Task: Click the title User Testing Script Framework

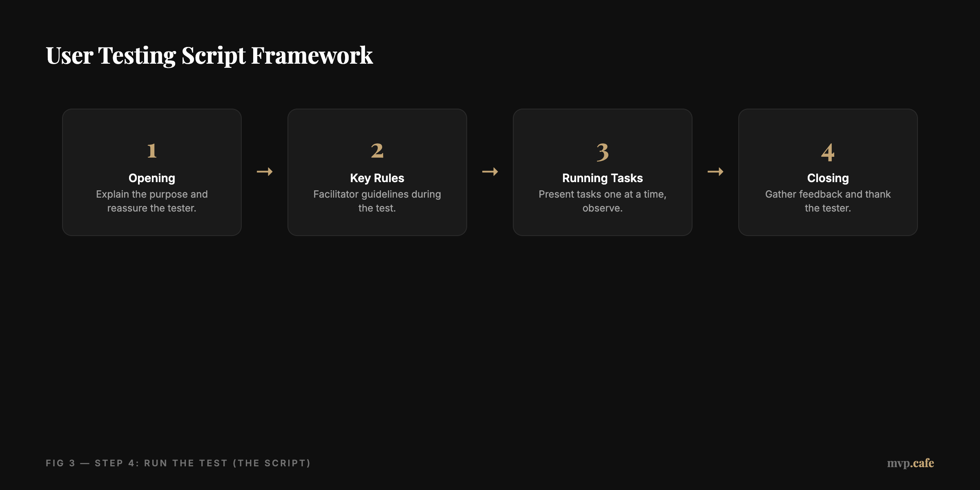Action: click(209, 55)
